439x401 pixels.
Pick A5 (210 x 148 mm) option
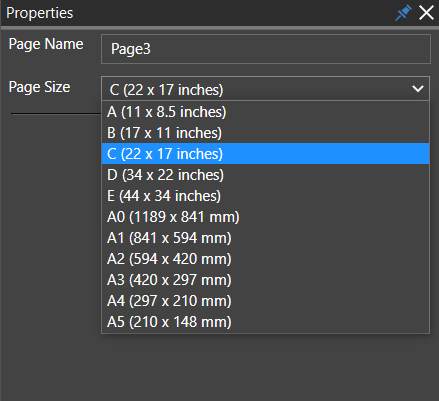[265, 322]
